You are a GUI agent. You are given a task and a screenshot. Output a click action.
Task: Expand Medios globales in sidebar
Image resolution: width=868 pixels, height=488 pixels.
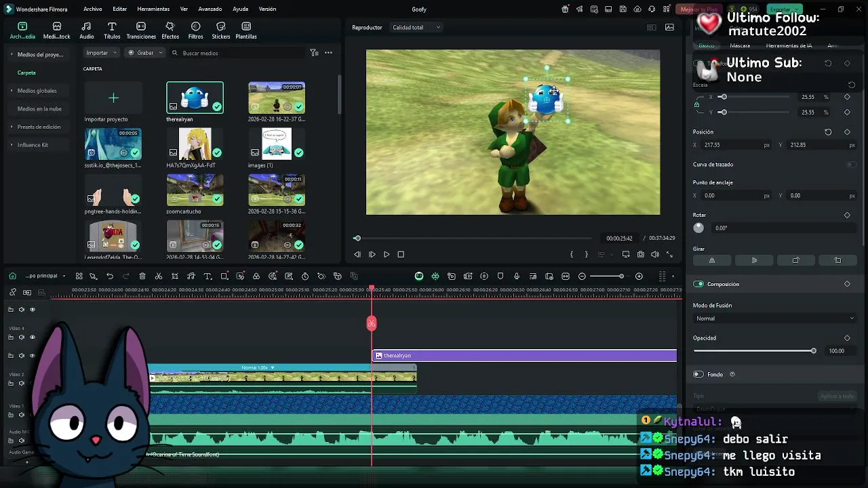coord(37,91)
